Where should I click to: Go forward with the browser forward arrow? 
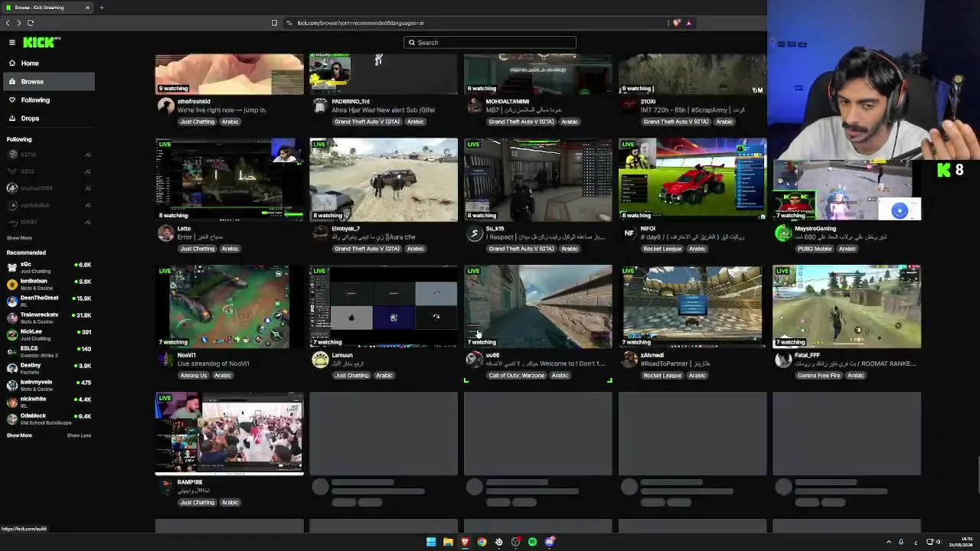pos(19,23)
